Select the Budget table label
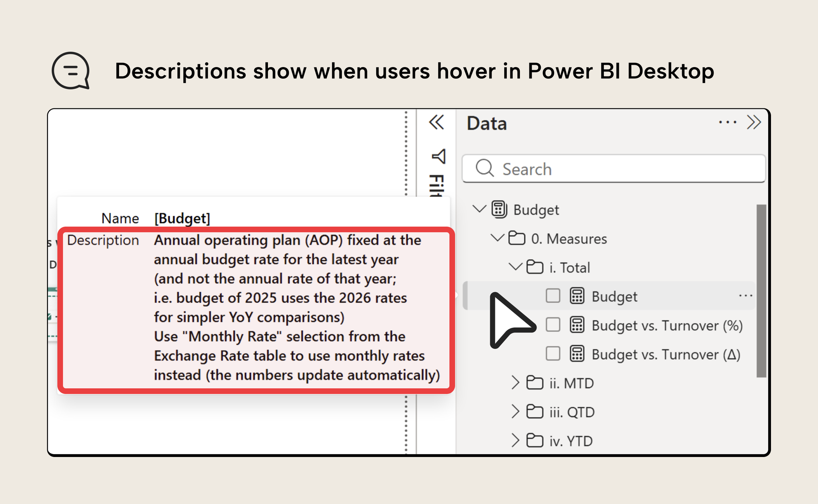The image size is (818, 504). click(x=536, y=210)
